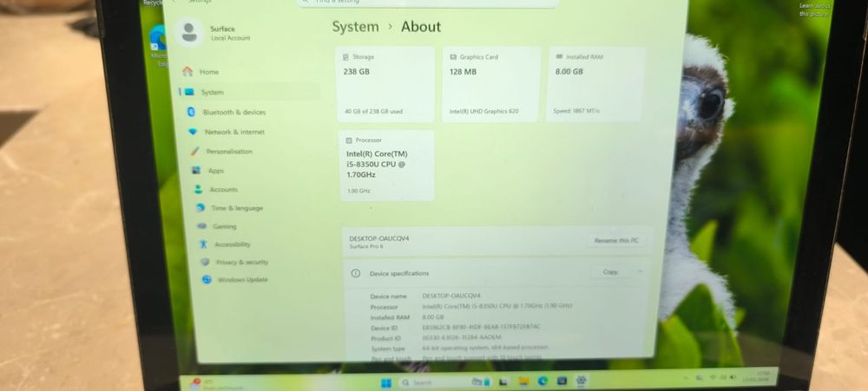Select the System type 64-bit value
868x391 pixels.
(x=485, y=348)
